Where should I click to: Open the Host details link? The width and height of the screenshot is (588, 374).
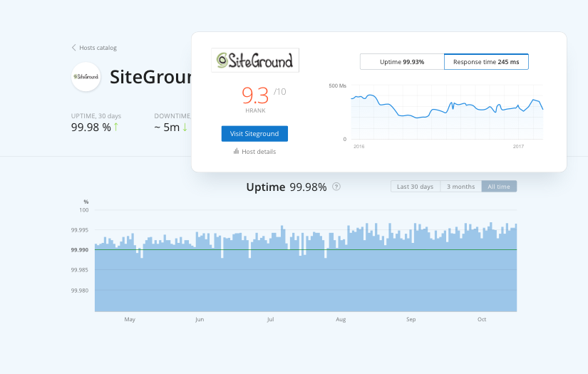point(259,152)
